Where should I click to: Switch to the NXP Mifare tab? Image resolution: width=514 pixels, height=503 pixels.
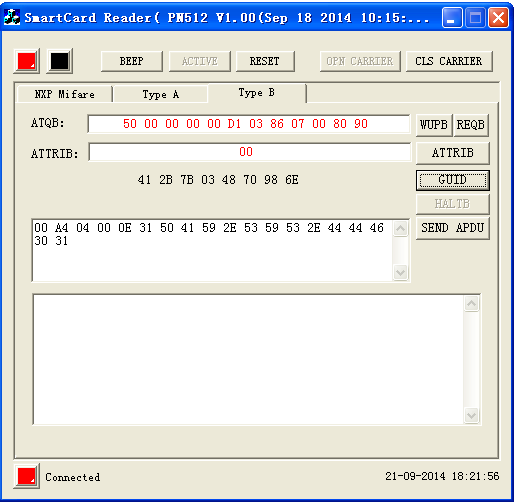(x=64, y=94)
